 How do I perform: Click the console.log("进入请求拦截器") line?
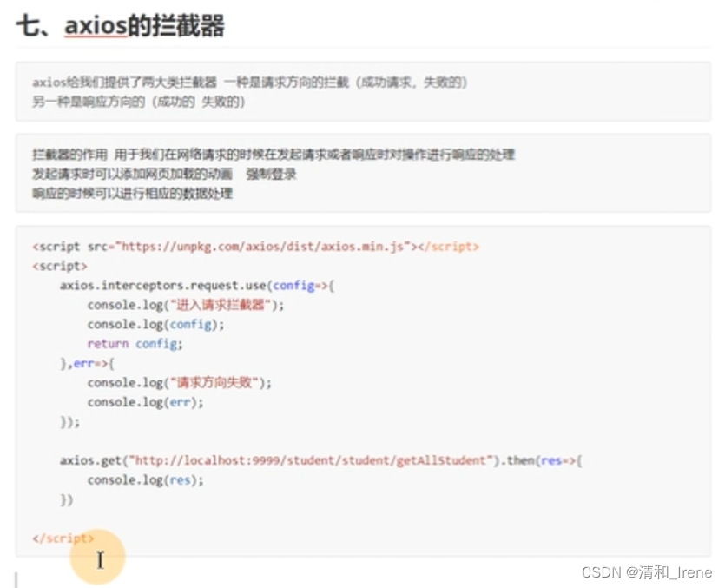(186, 305)
